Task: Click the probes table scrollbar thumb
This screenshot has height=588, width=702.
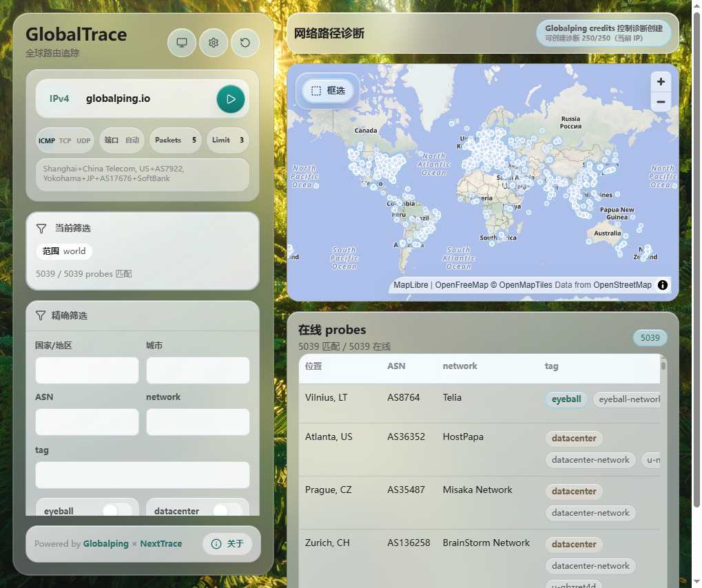Action: 663,365
